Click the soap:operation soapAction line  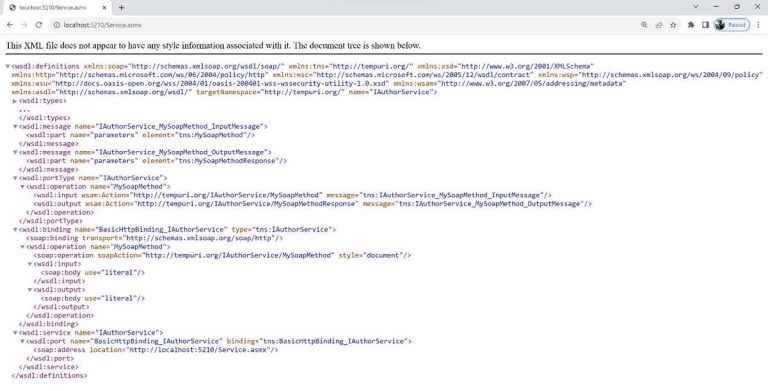222,255
